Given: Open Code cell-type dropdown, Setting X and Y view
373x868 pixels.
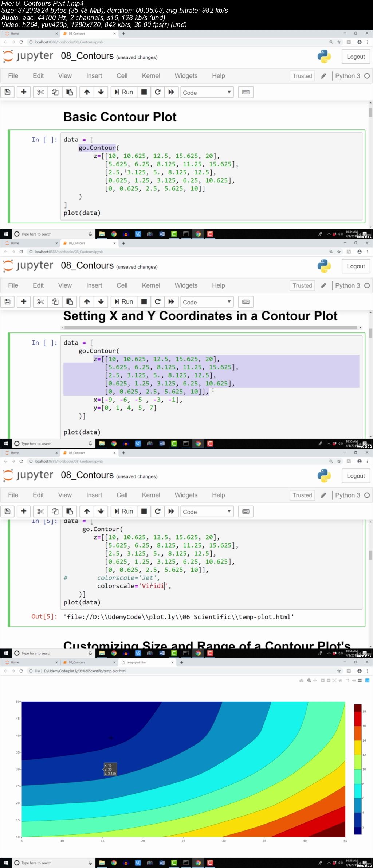Looking at the screenshot, I should coord(207,302).
